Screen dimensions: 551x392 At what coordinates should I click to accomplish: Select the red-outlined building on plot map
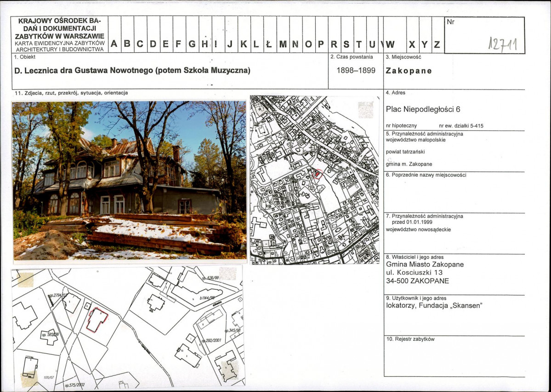coord(97,319)
